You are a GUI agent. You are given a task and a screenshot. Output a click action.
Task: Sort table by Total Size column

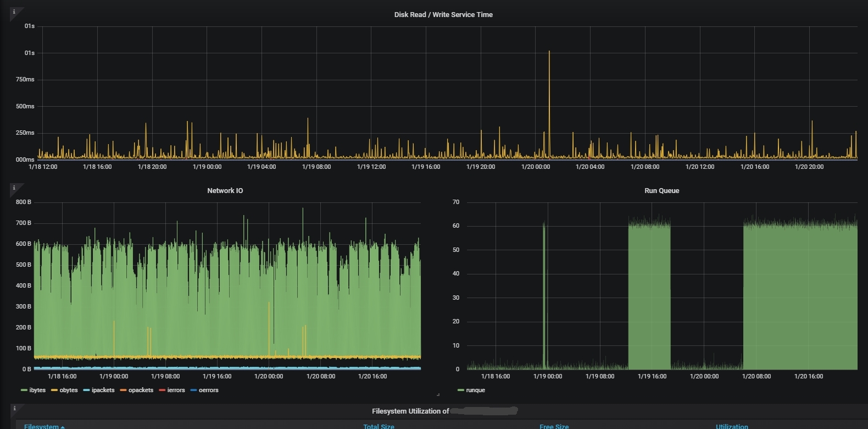click(x=379, y=426)
